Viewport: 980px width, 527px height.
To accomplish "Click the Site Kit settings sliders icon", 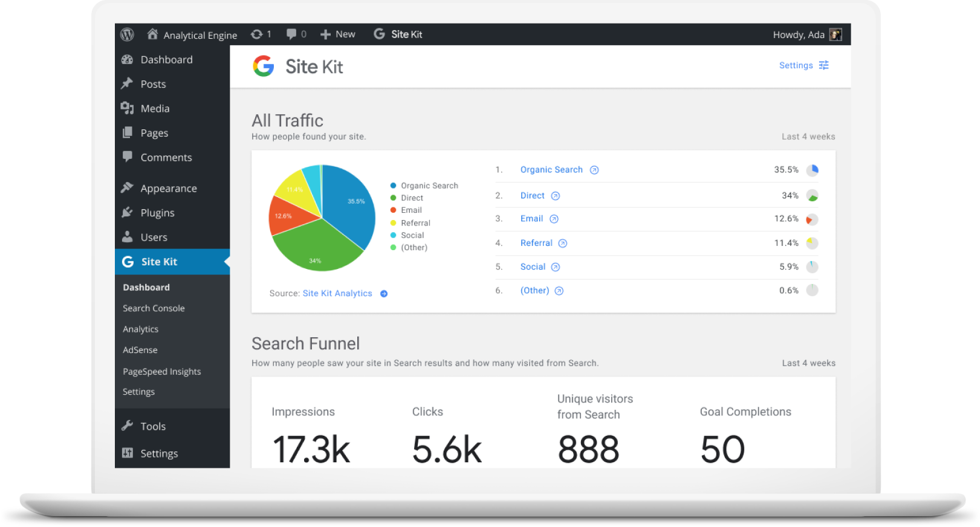I will (823, 65).
